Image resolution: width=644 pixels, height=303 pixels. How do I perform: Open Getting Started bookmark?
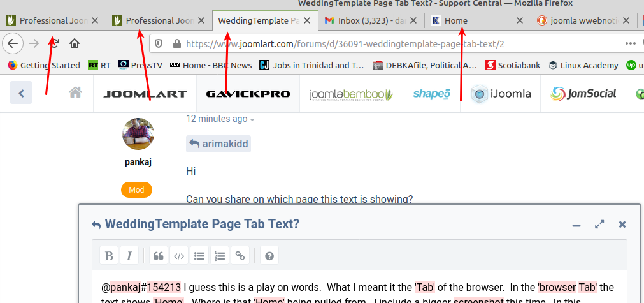click(44, 65)
